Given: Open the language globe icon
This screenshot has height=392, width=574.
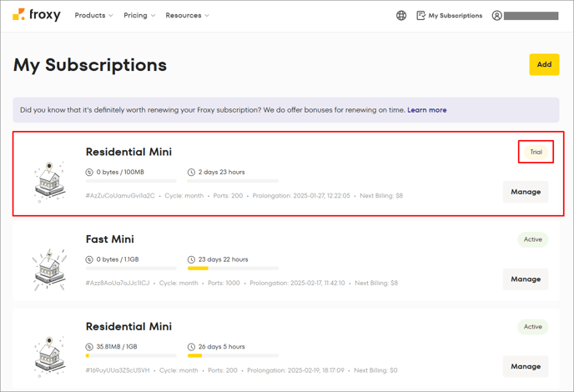Looking at the screenshot, I should point(401,15).
